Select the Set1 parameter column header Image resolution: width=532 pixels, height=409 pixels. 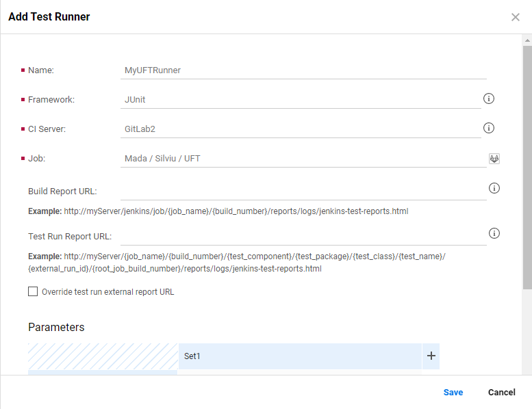tap(300, 356)
